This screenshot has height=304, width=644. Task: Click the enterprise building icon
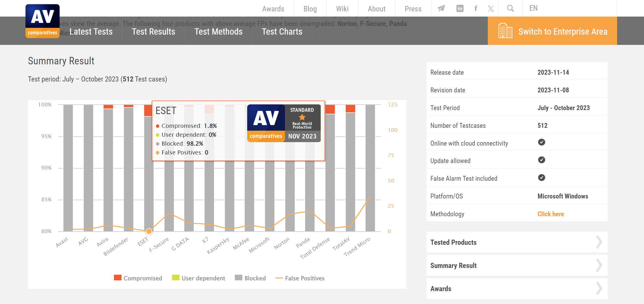pos(505,31)
